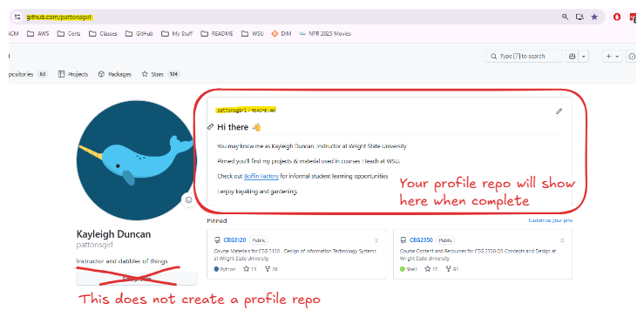Click the purple bookmark star icon
644x317 pixels.
(x=594, y=17)
